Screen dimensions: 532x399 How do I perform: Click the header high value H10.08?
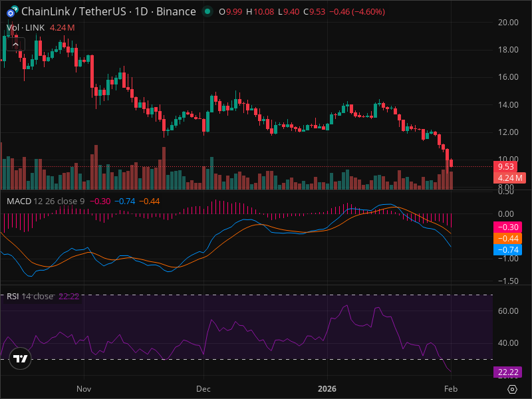tap(260, 12)
